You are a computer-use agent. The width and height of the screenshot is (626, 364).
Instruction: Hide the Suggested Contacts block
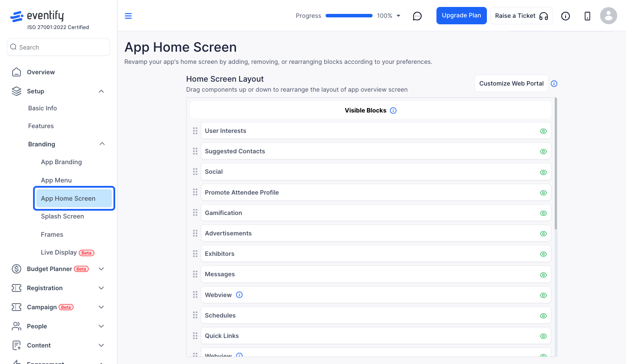(x=543, y=152)
